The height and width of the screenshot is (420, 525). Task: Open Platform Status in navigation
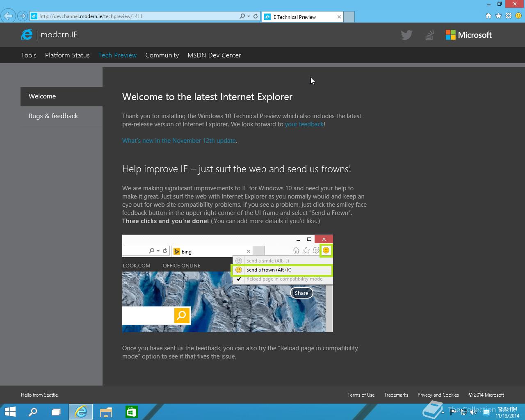click(x=67, y=55)
